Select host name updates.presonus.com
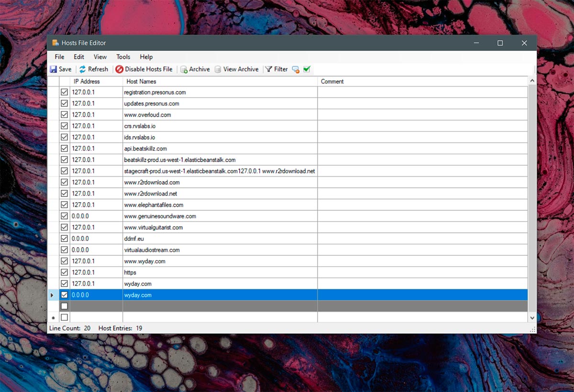 [x=152, y=103]
